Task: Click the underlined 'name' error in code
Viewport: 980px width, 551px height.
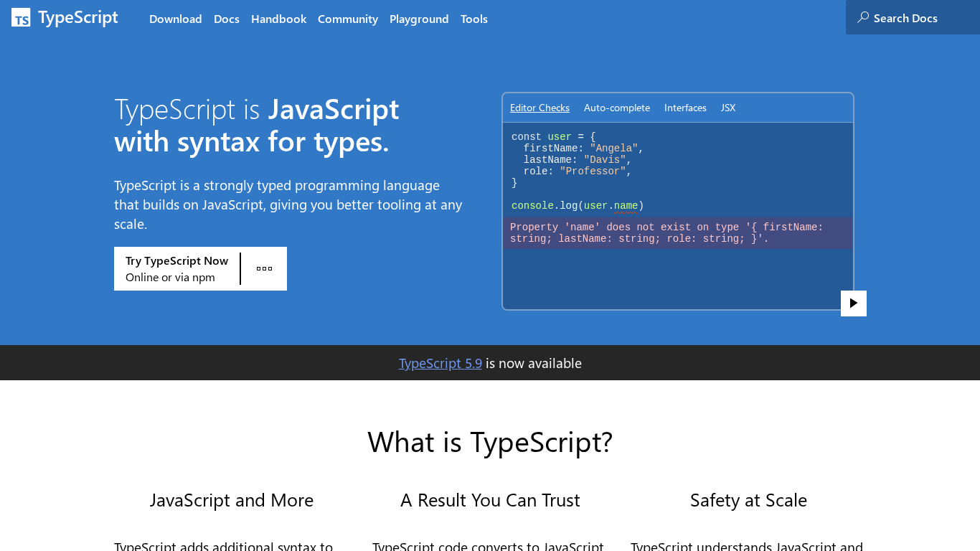Action: point(626,206)
